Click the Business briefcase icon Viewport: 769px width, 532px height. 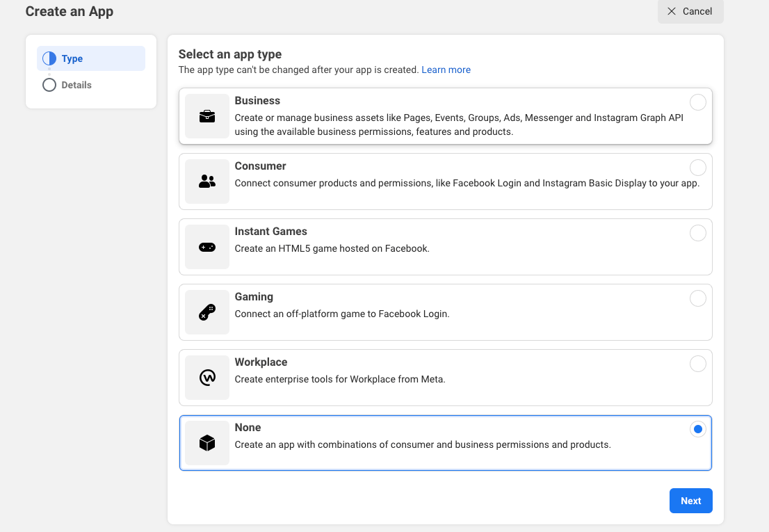coord(207,117)
